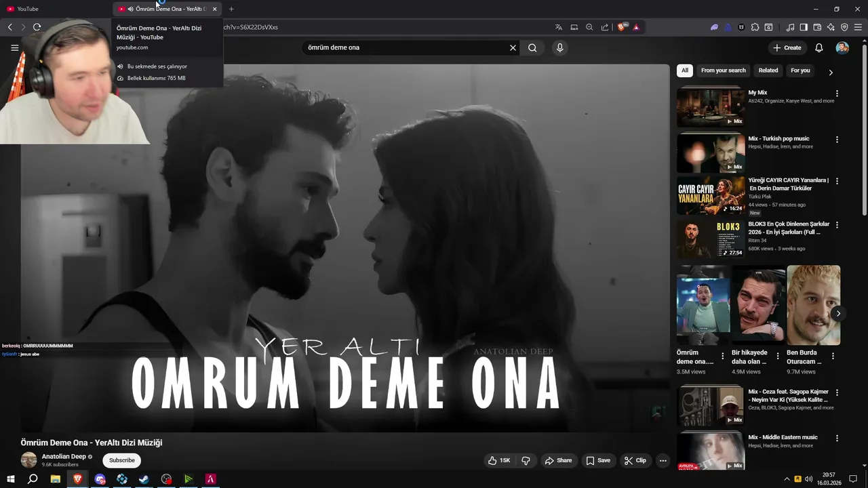Open options for Mix - Middle Eastern music
The width and height of the screenshot is (868, 488).
[837, 439]
